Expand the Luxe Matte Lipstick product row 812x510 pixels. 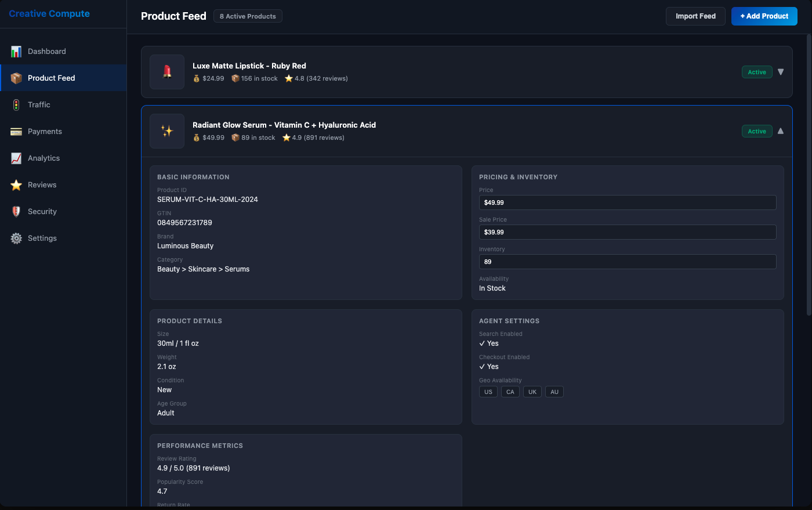[781, 72]
